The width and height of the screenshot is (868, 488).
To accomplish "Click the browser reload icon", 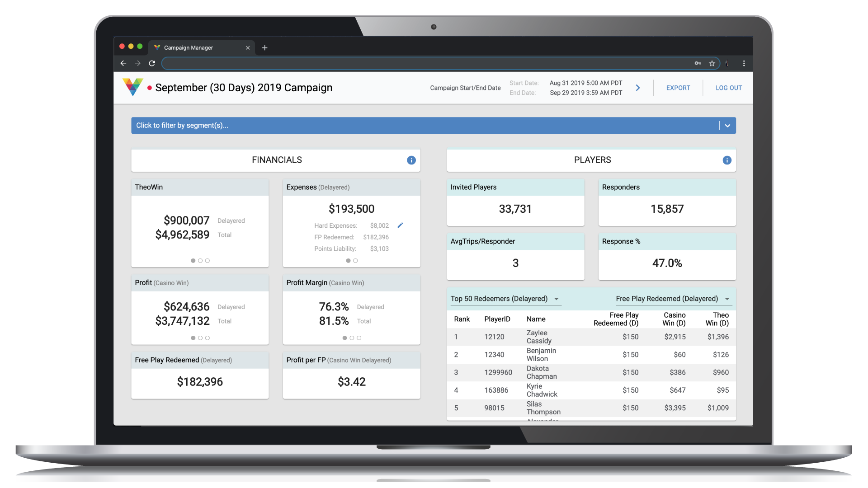I will [152, 63].
